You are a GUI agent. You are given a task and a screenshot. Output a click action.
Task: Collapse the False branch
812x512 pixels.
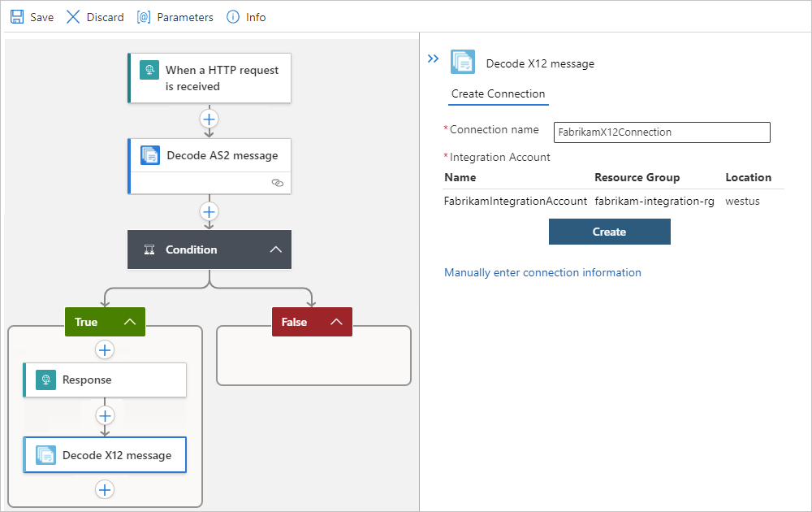click(x=337, y=322)
